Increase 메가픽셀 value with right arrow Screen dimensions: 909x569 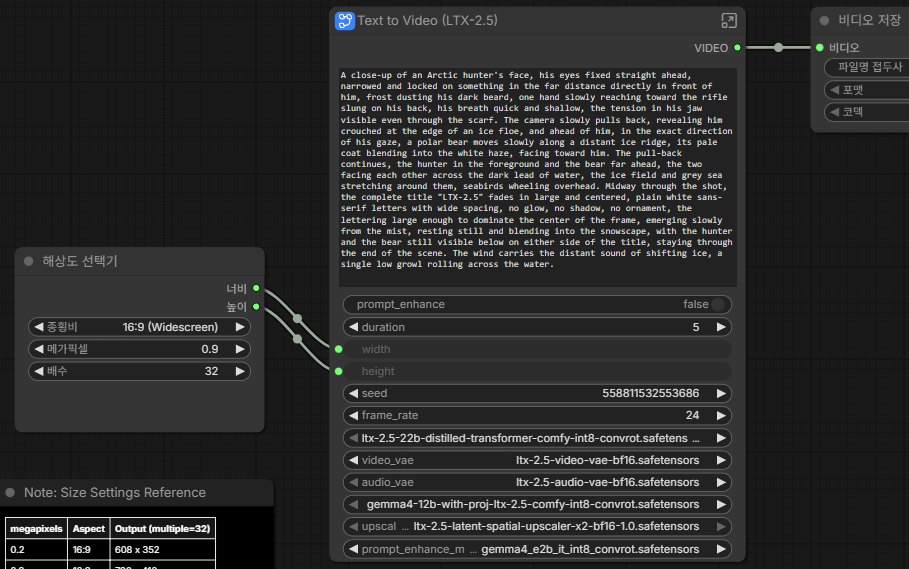(x=239, y=349)
